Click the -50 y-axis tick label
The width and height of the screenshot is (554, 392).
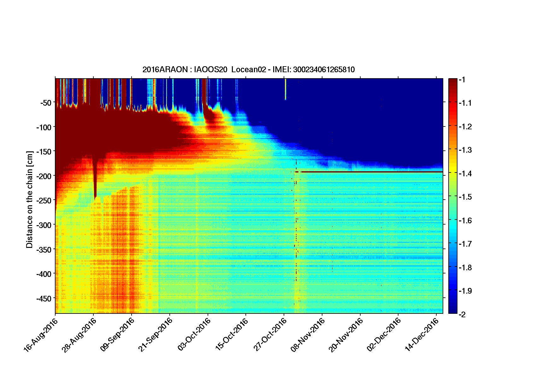[x=45, y=103]
